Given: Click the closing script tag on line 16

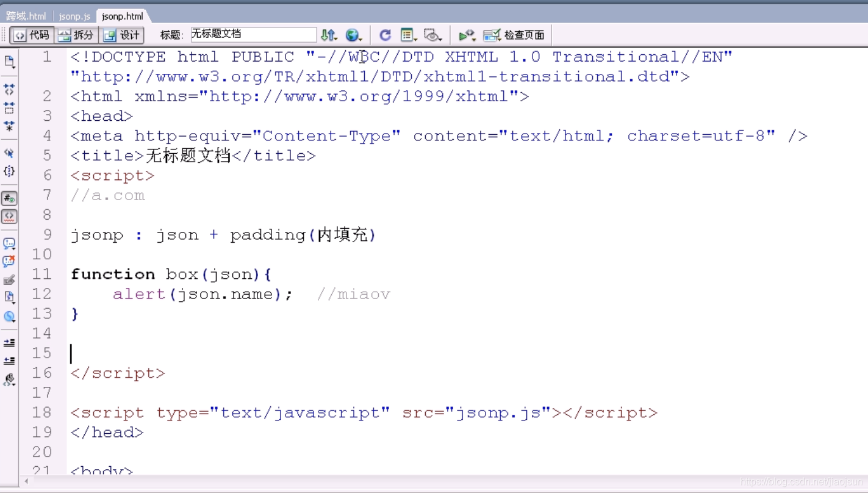Looking at the screenshot, I should [118, 373].
